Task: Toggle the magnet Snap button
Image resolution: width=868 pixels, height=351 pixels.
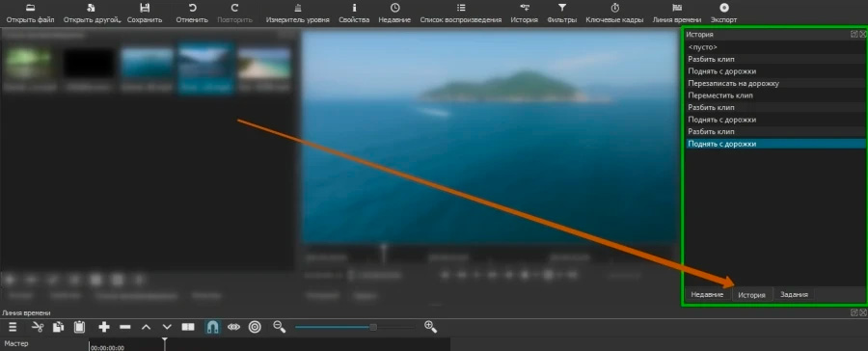Action: 212,327
